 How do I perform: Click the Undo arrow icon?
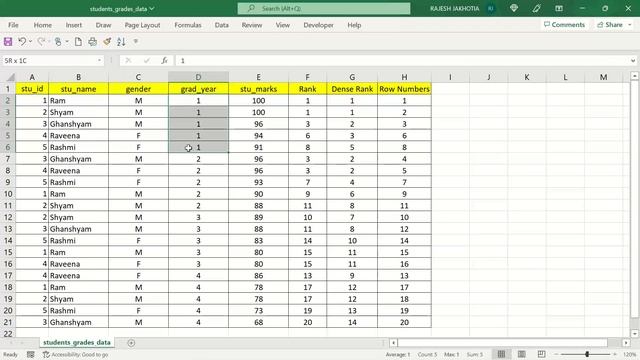[22, 42]
